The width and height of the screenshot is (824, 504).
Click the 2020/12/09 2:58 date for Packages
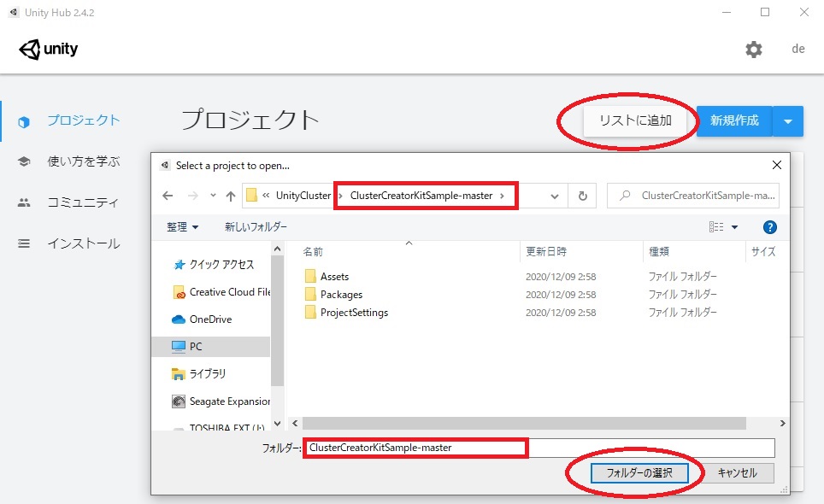[561, 295]
